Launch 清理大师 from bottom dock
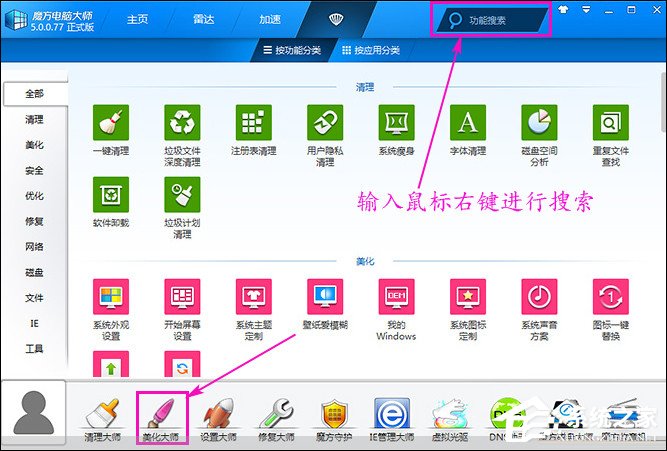The height and width of the screenshot is (451, 667). coord(102,419)
